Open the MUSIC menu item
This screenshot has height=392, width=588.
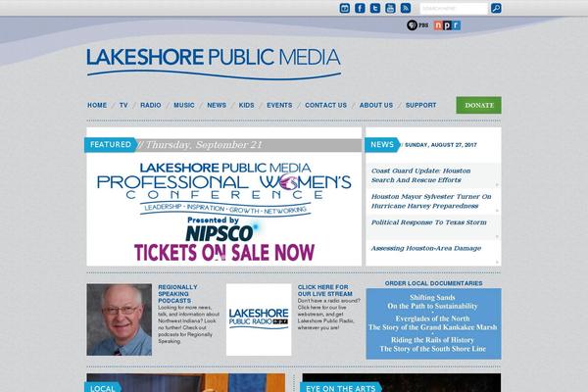(x=184, y=106)
